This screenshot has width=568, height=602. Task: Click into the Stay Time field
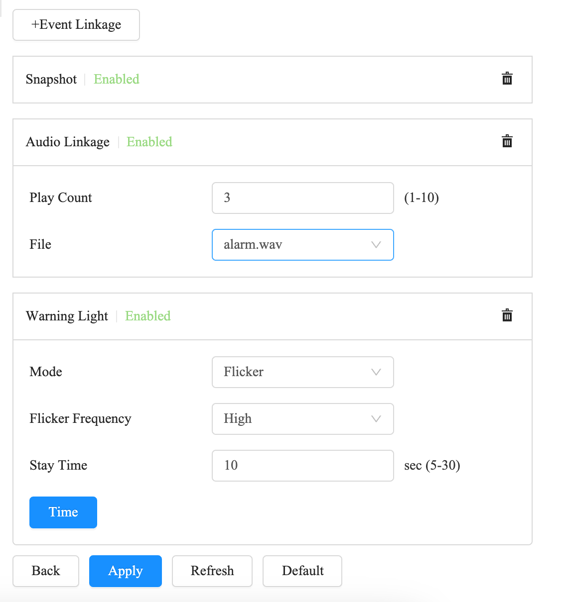[x=303, y=466]
